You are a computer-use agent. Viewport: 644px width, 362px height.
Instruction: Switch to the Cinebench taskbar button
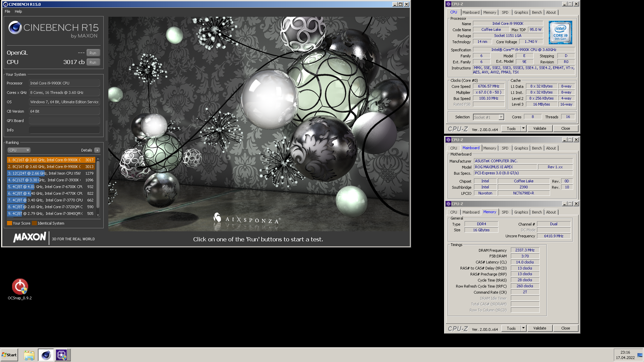pyautogui.click(x=46, y=355)
